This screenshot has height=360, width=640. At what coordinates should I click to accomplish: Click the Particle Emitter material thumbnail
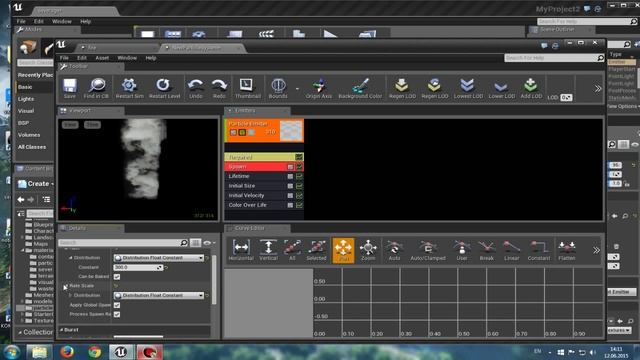coord(291,131)
